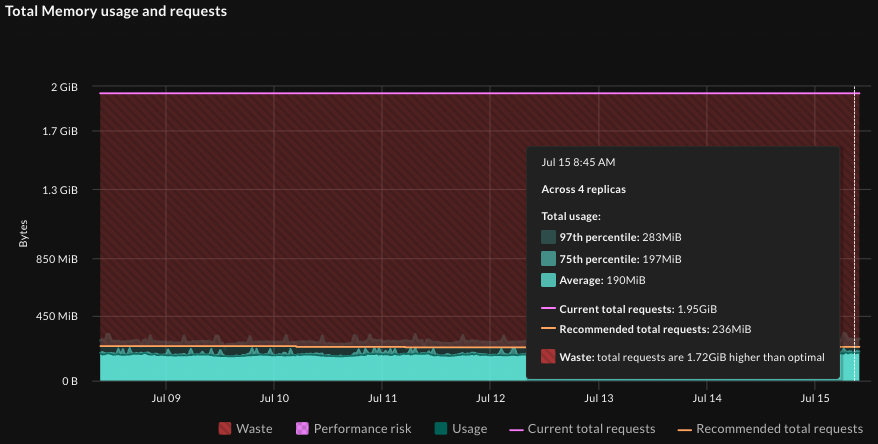The width and height of the screenshot is (878, 444).
Task: Click the Jul 11 x-axis tick label
Action: [382, 398]
